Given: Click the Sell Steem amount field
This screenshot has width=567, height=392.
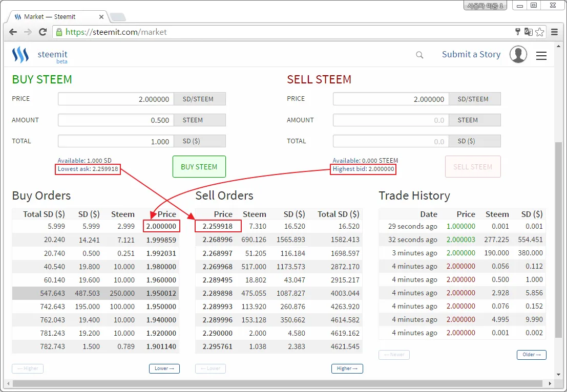Looking at the screenshot, I should click(x=391, y=120).
